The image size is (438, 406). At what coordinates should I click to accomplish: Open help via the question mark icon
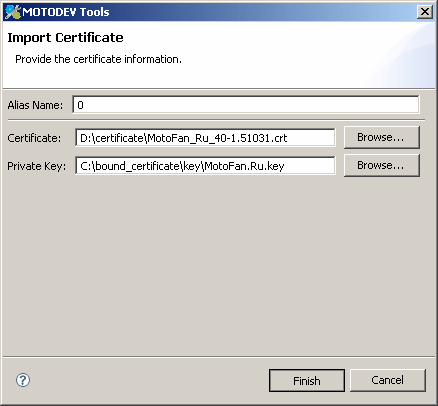(x=23, y=380)
